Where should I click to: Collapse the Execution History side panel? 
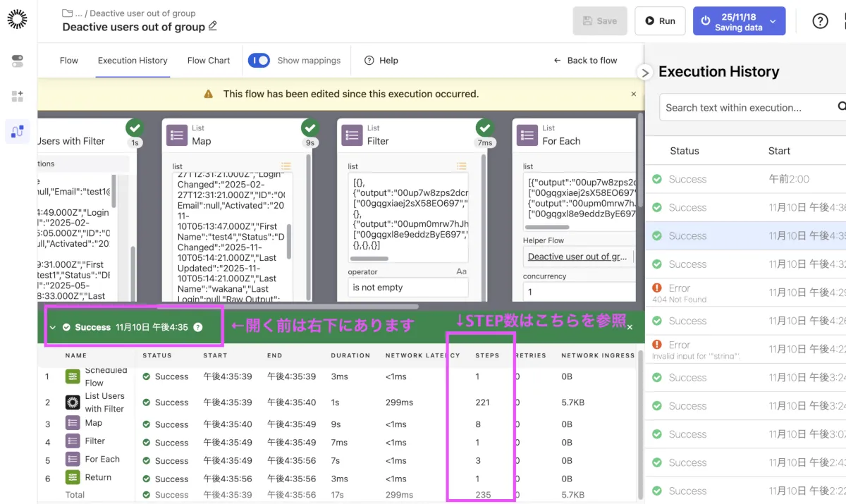coord(644,72)
